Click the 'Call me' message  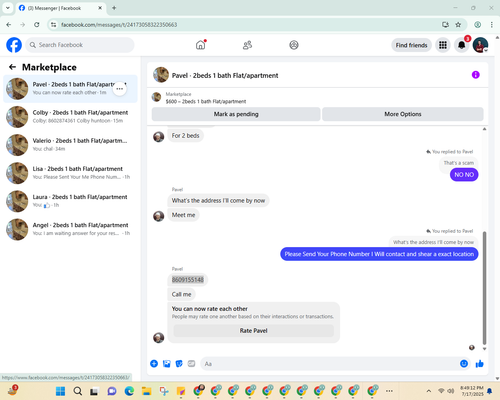tap(181, 294)
